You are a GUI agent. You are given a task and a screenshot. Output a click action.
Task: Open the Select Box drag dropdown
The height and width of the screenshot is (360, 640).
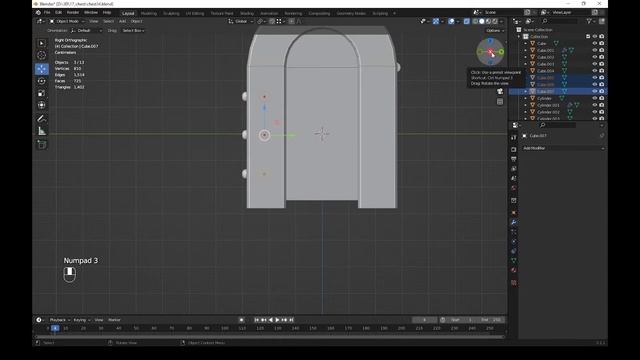coord(133,31)
